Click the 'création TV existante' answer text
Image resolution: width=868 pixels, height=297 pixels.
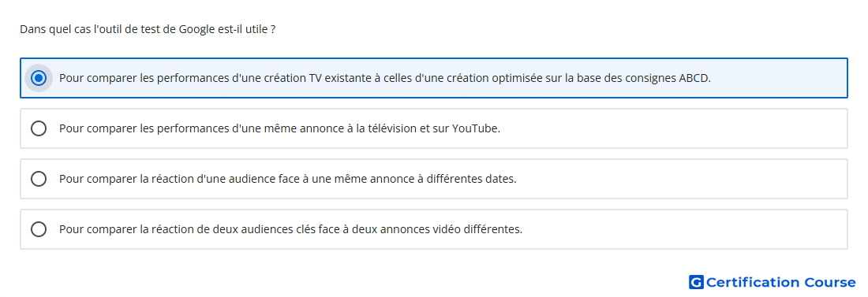pos(385,78)
